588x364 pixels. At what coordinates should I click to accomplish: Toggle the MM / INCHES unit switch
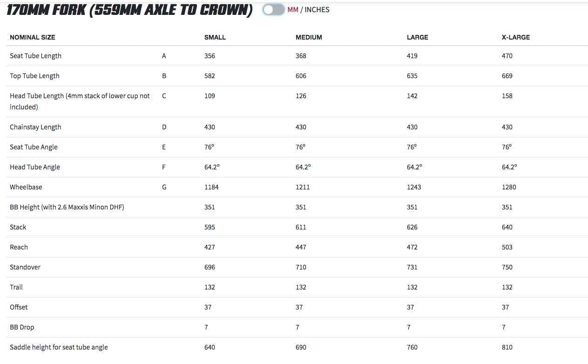tap(273, 10)
